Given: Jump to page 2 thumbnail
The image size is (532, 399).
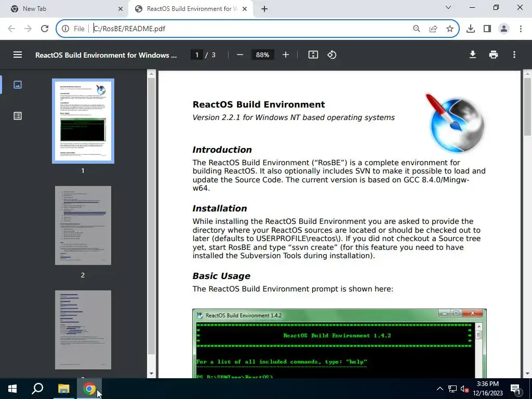Looking at the screenshot, I should (83, 225).
